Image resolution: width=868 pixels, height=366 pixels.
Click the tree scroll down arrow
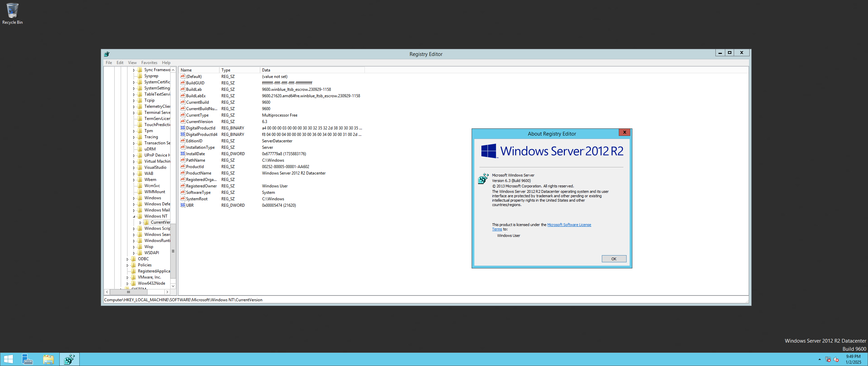[173, 286]
